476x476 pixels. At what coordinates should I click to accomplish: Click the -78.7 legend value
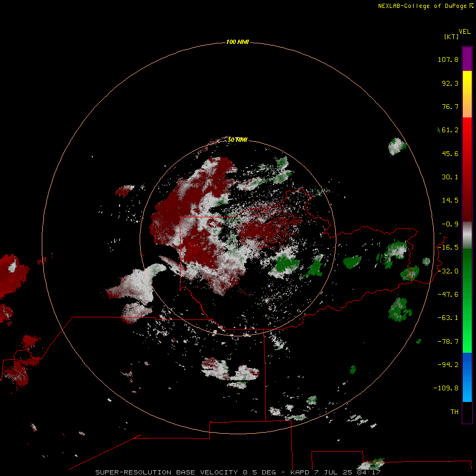tap(448, 342)
